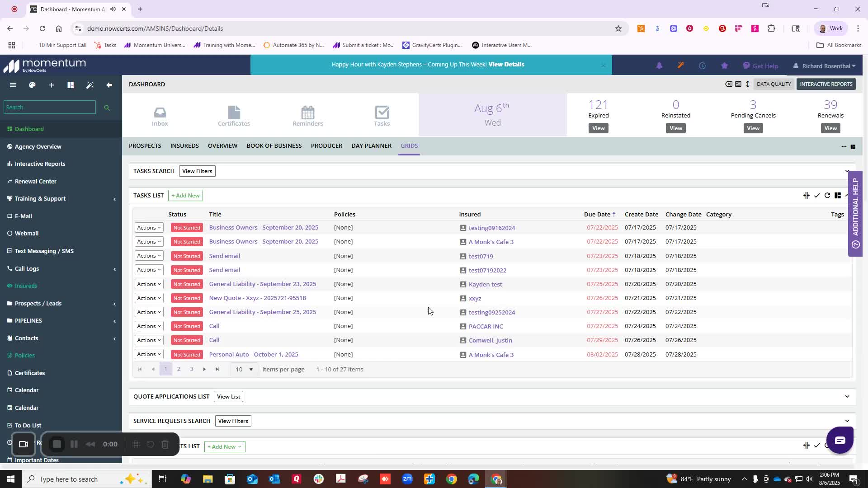The image size is (868, 488).
Task: Click the green search magnifier icon
Action: coord(107,108)
